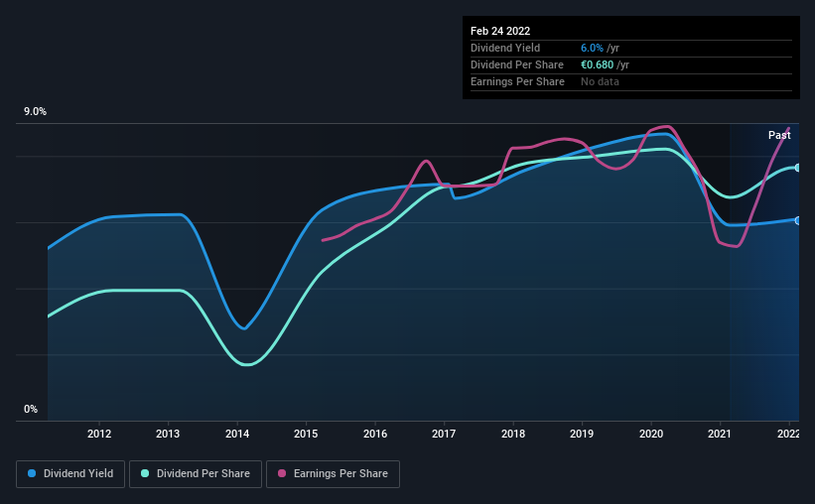The image size is (815, 504).
Task: Click the 6.0% dividend yield value
Action: [592, 48]
